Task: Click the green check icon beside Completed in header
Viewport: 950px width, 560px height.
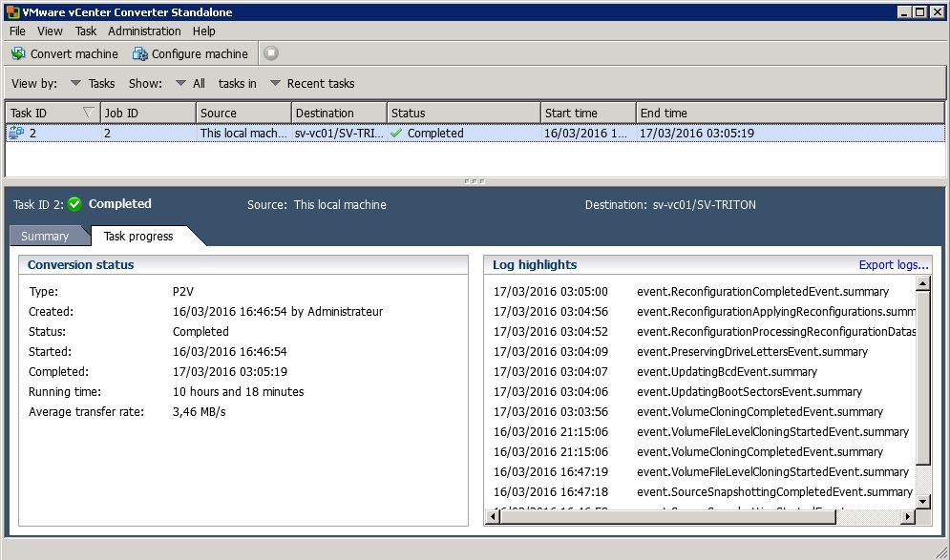Action: click(x=74, y=204)
